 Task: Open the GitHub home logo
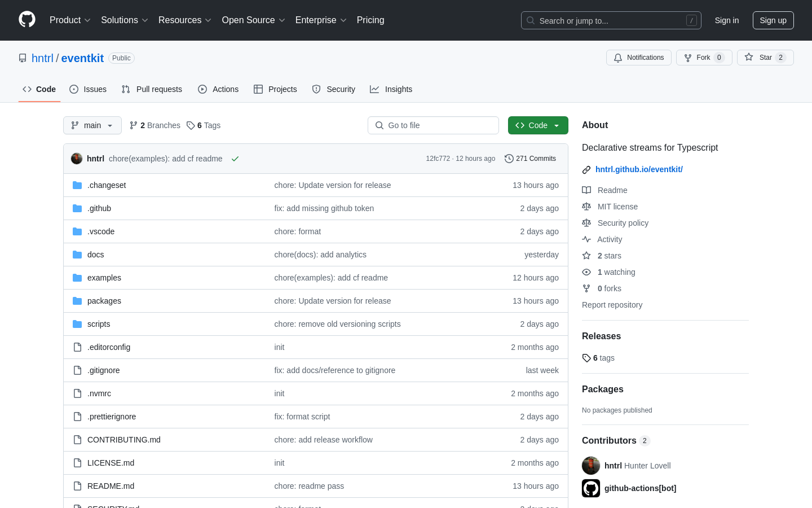(x=27, y=20)
